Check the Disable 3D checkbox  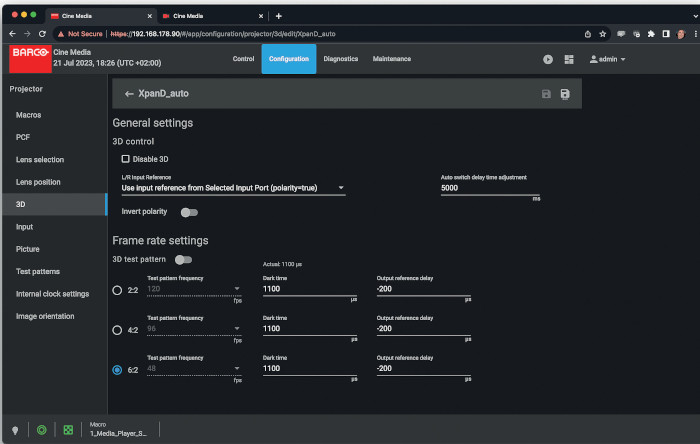126,158
